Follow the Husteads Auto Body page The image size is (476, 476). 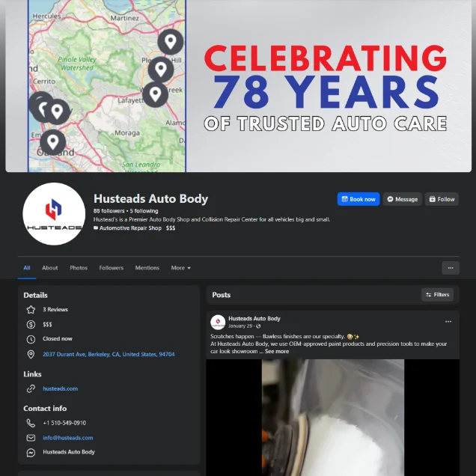click(x=442, y=199)
